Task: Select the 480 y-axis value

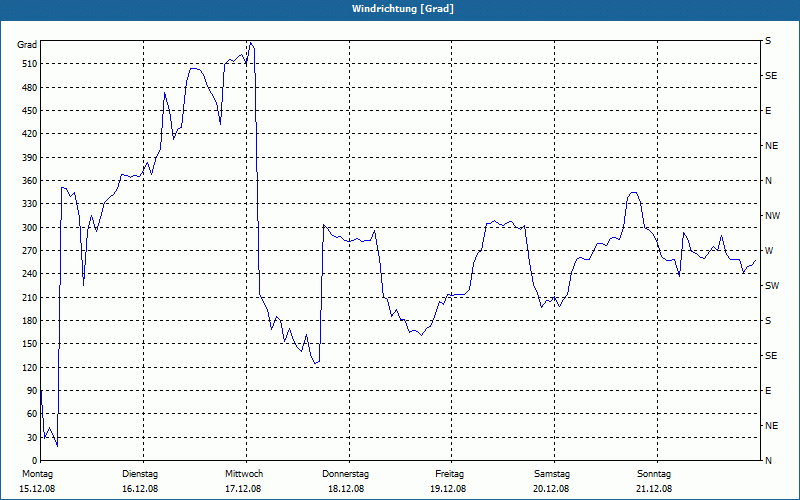Action: [x=30, y=88]
